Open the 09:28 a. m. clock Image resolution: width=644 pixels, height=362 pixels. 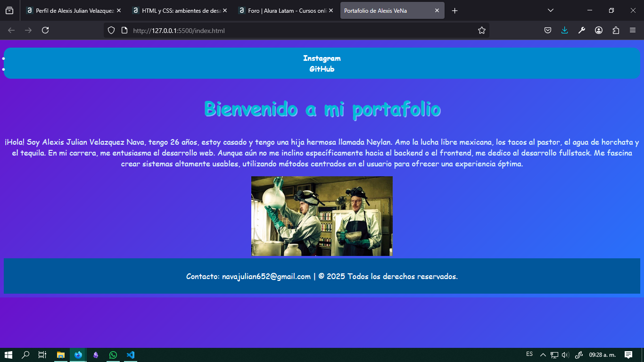click(x=603, y=355)
